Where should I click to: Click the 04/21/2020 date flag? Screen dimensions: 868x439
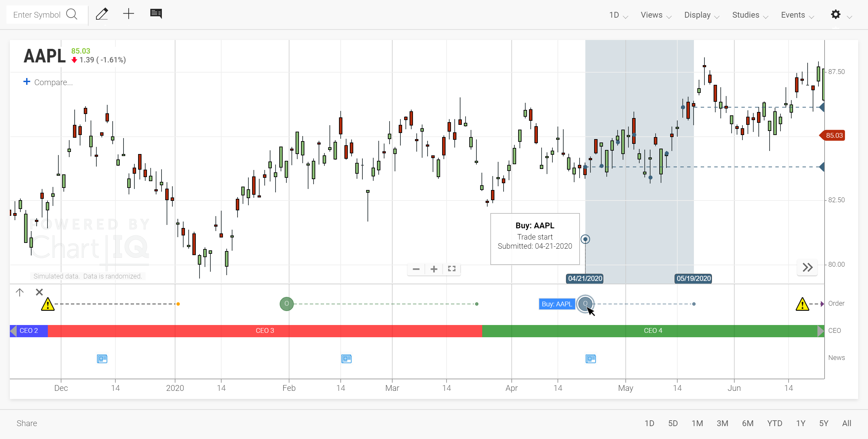click(585, 279)
